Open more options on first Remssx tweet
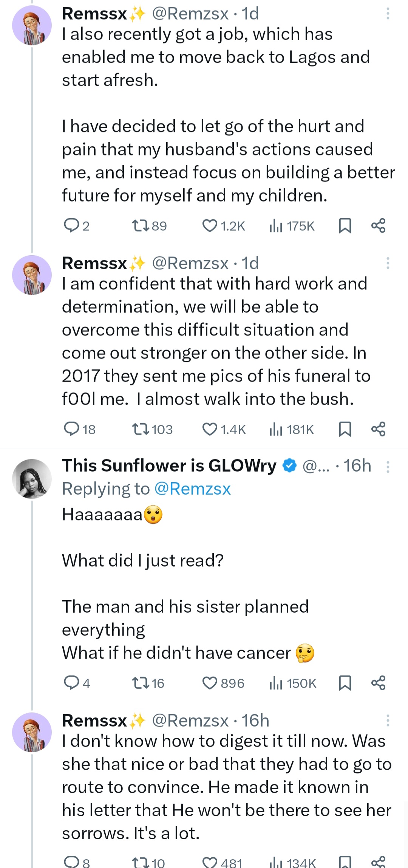 (388, 14)
